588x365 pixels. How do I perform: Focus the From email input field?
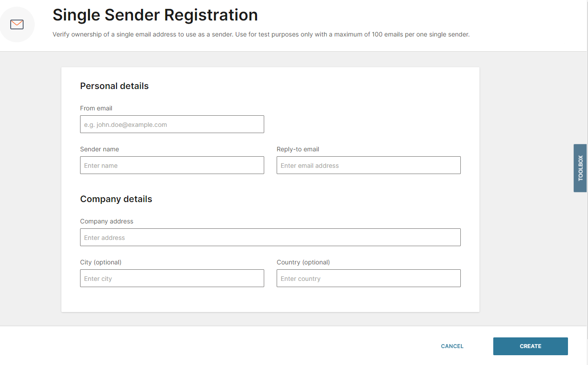coord(172,125)
